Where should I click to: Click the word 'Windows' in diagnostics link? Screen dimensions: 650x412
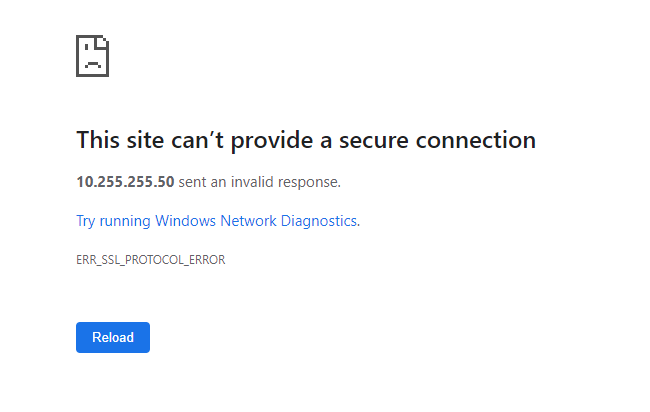click(x=185, y=221)
